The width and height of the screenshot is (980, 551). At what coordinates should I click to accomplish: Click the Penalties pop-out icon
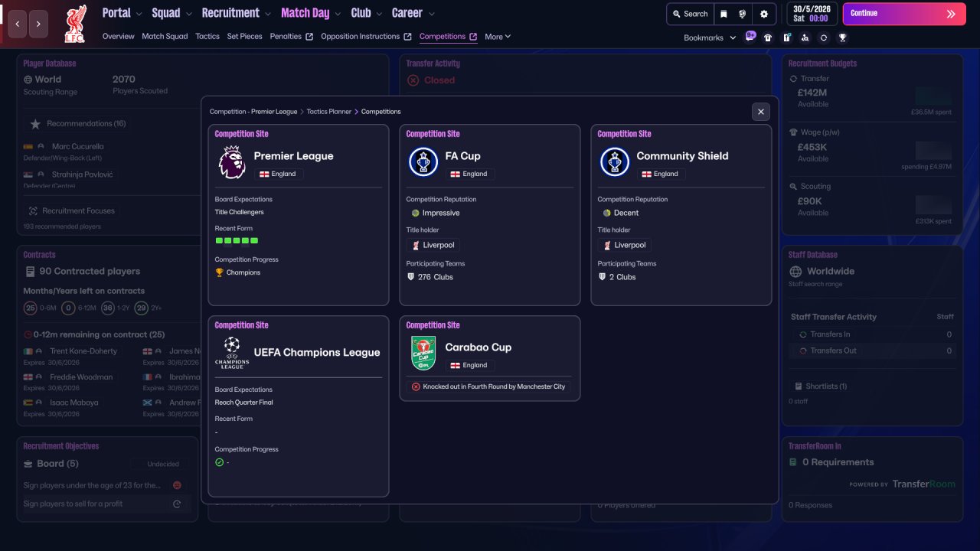pyautogui.click(x=309, y=37)
